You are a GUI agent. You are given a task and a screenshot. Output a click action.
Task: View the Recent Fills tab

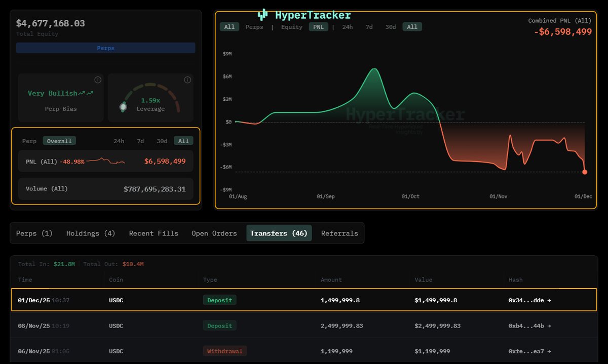tap(154, 233)
